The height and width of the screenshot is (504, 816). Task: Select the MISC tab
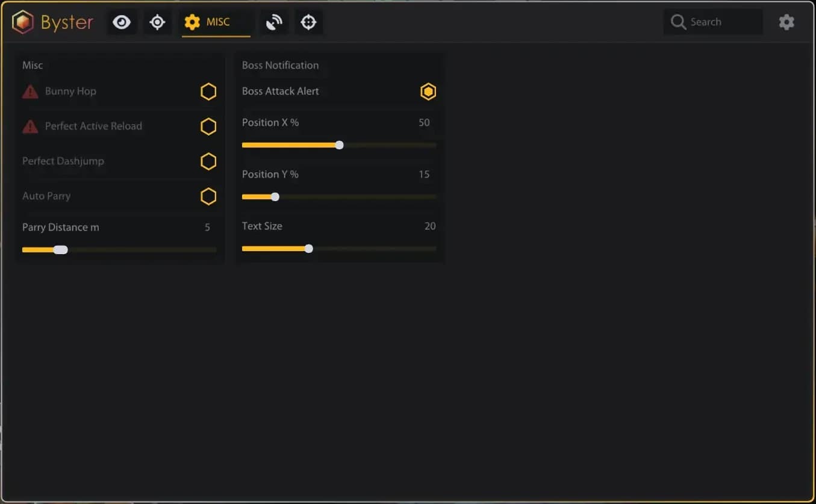216,23
